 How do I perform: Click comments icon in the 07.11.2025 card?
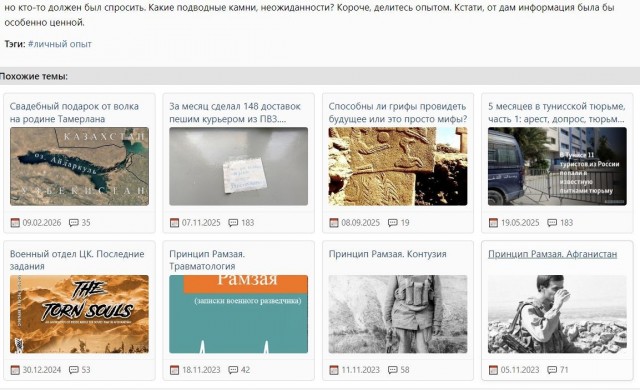[233, 223]
